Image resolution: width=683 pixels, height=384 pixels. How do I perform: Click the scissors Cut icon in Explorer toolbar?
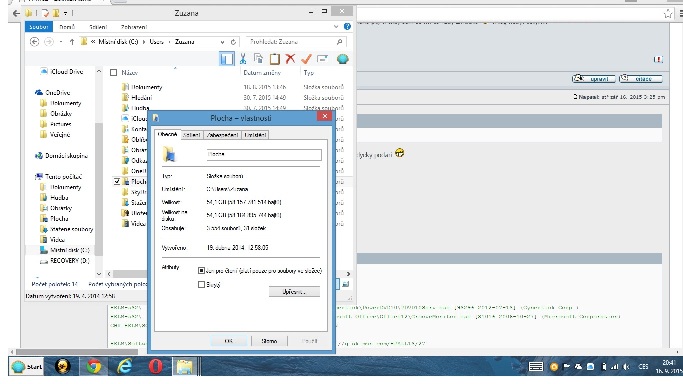pos(243,59)
